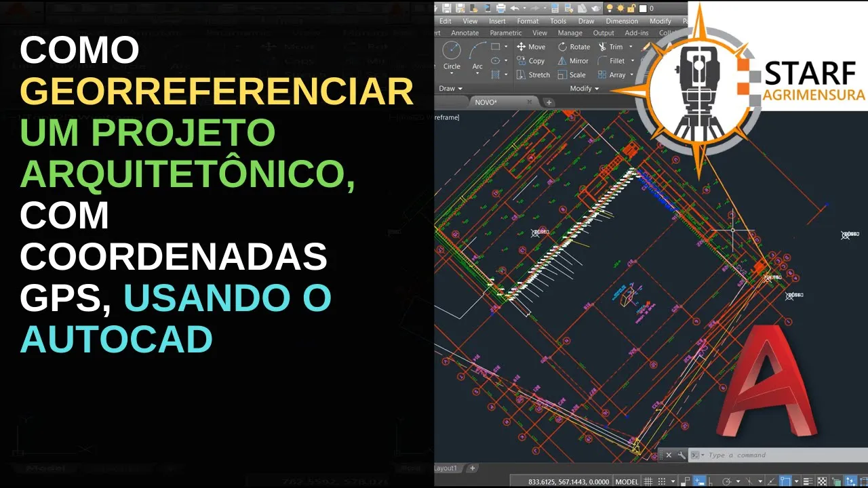Open the Undo history dropdown arrow
The height and width of the screenshot is (488, 868).
[x=525, y=8]
